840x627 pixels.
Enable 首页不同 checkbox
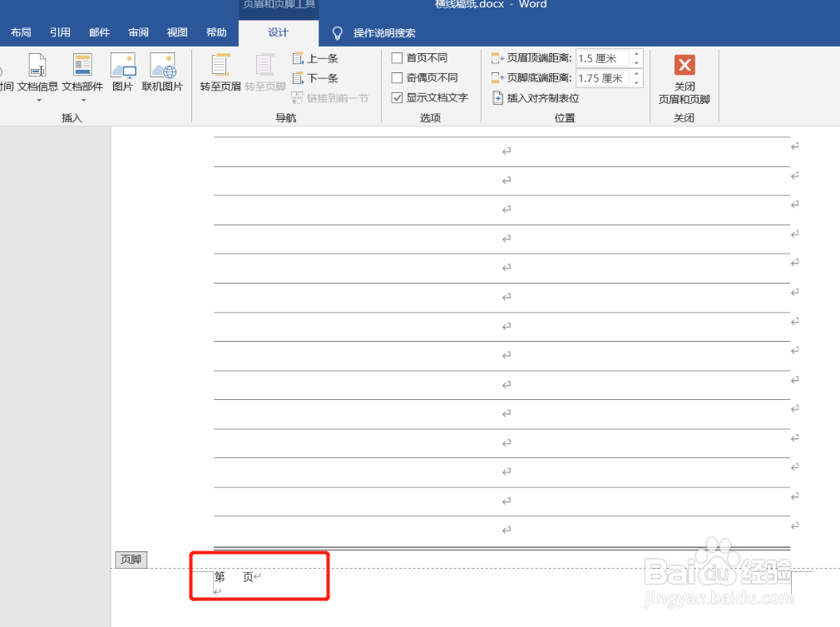click(x=397, y=58)
